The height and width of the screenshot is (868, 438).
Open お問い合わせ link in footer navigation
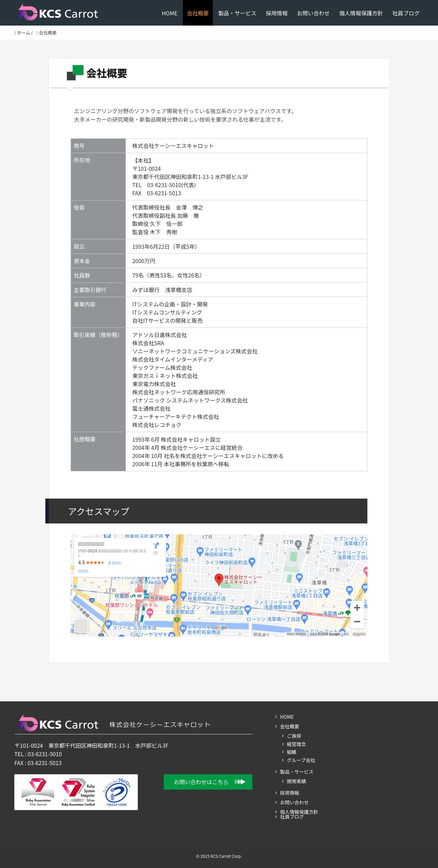[294, 802]
